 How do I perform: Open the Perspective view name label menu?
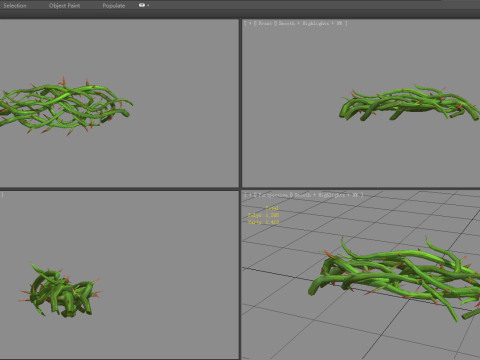(x=274, y=195)
